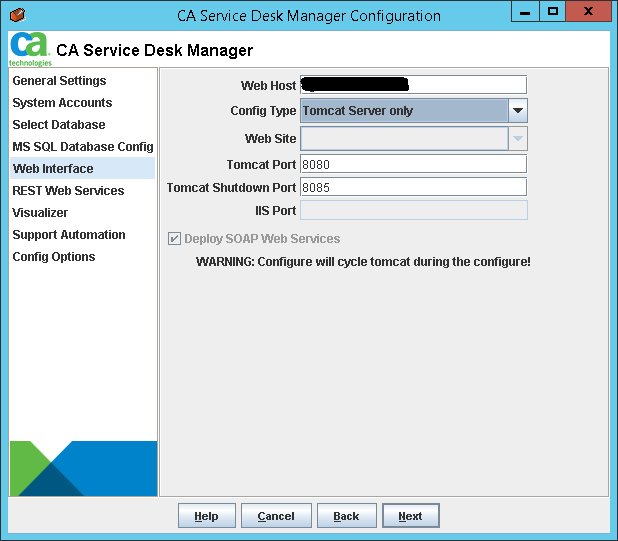Open General Settings section
Image resolution: width=618 pixels, height=541 pixels.
tap(59, 81)
